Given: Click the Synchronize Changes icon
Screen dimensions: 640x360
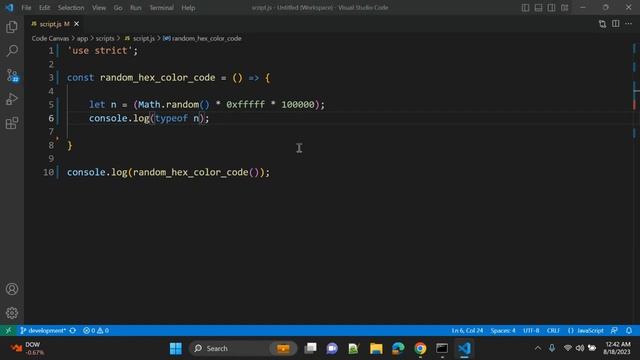Looking at the screenshot, I should (73, 330).
